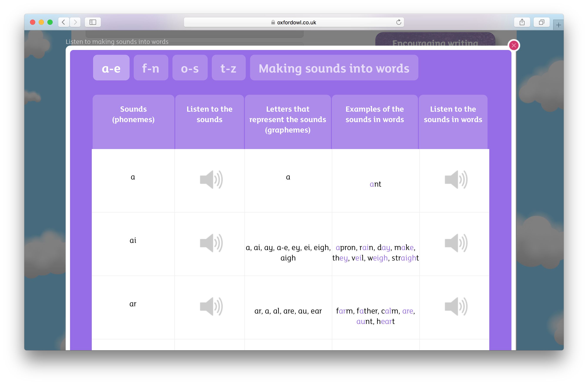Screen dimensions: 588x385
Task: Show all tabs overview
Action: pyautogui.click(x=541, y=22)
